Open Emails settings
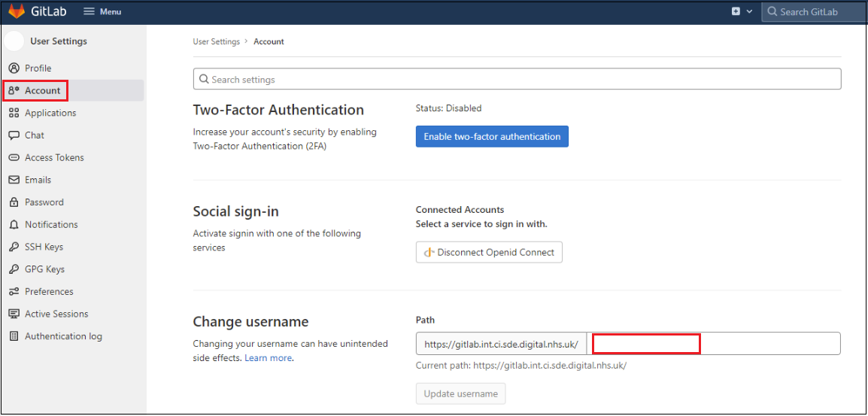 pos(38,180)
